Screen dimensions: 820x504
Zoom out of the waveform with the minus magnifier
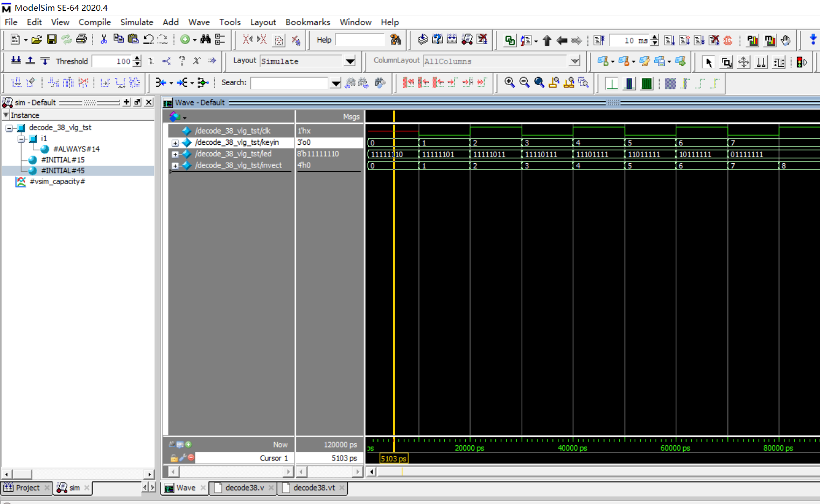[524, 82]
